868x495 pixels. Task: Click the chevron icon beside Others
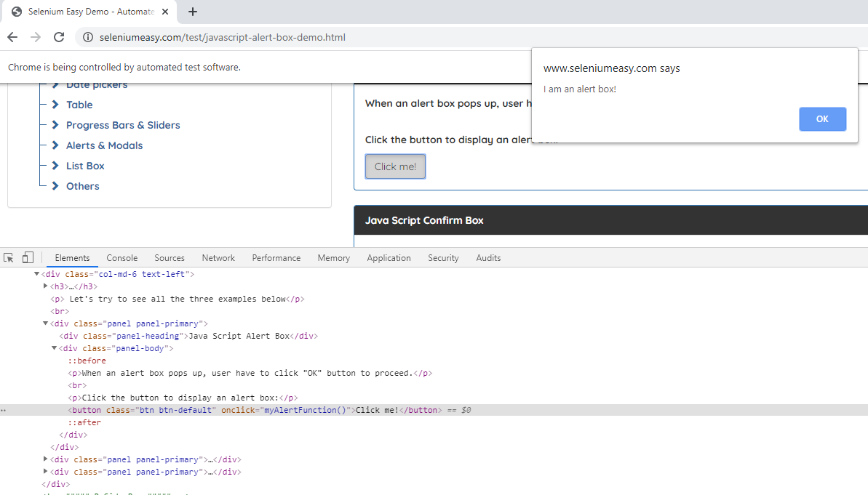(55, 186)
